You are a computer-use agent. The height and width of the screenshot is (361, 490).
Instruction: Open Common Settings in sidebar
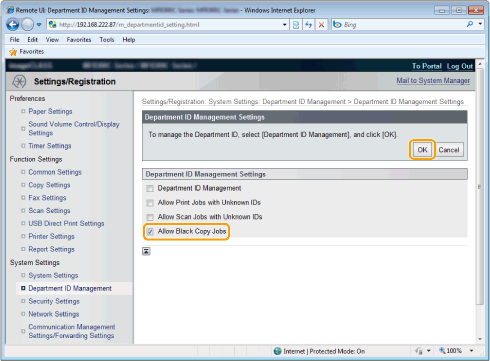click(x=55, y=172)
